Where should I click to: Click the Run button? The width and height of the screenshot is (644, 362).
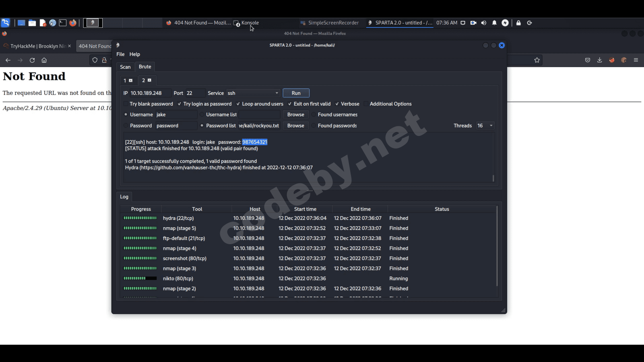pos(296,93)
